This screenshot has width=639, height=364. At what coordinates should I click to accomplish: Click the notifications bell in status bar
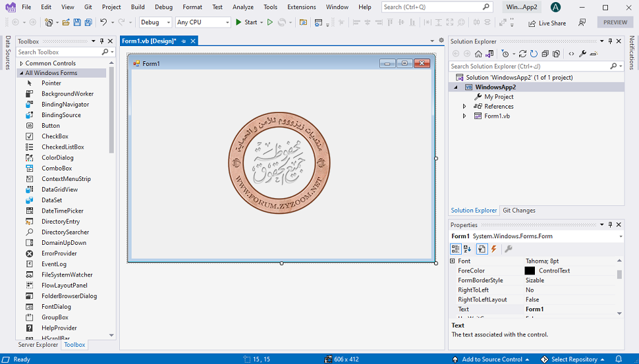click(619, 359)
